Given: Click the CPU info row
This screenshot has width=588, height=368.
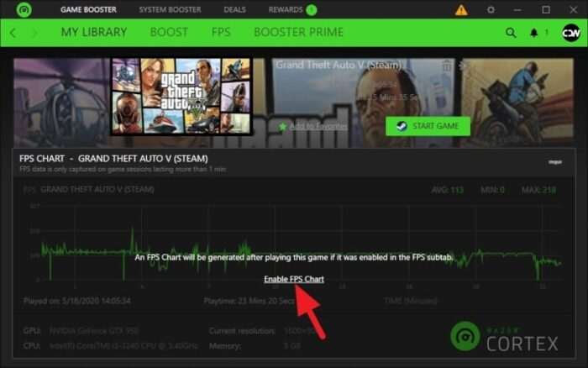Looking at the screenshot, I should point(111,346).
